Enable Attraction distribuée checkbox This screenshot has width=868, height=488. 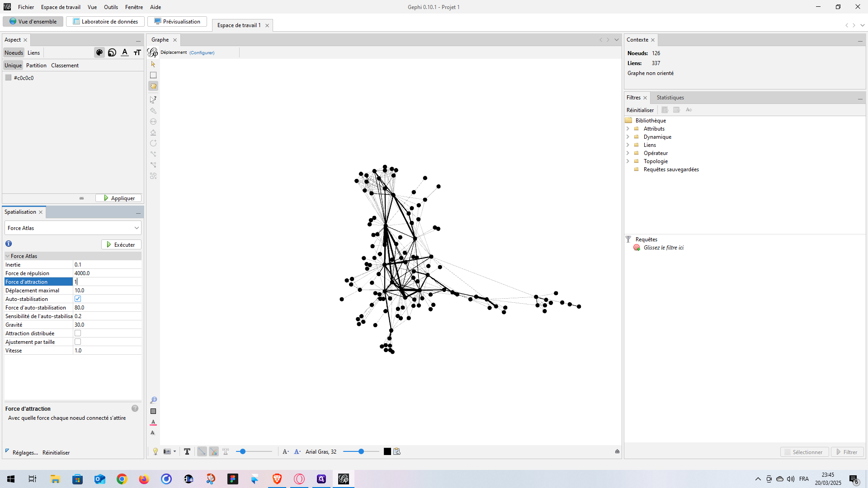pos(78,333)
